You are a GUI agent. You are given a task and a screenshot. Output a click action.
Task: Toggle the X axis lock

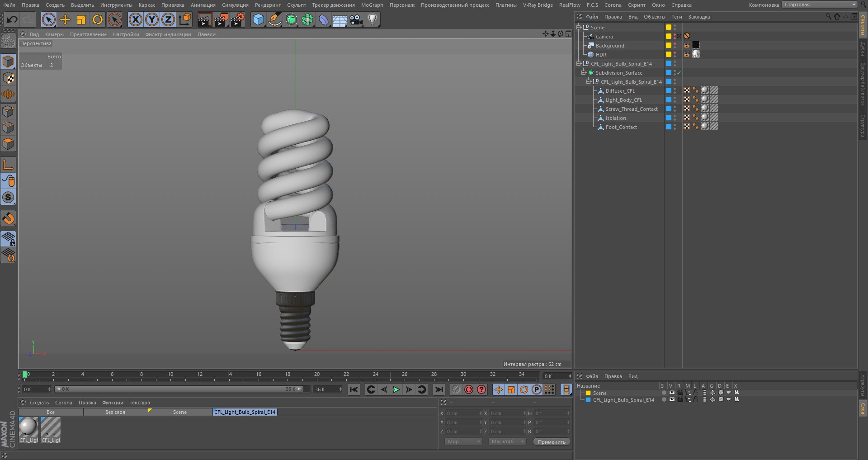click(x=135, y=19)
